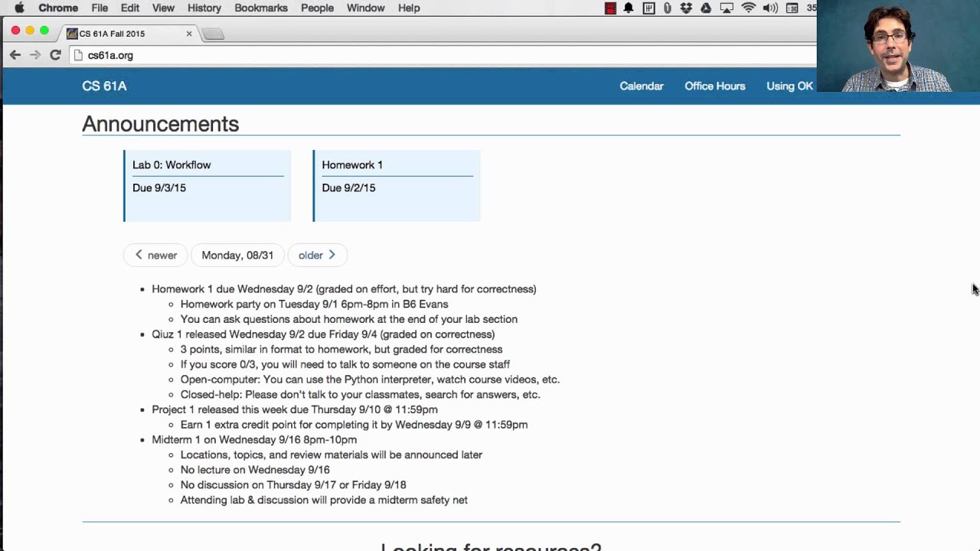Click the page info icon in address bar

(x=78, y=55)
